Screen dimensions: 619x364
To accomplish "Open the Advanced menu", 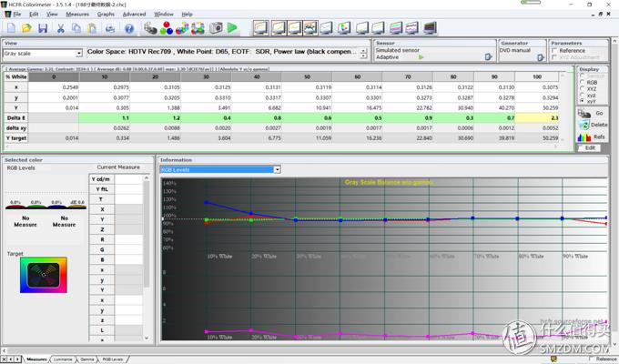I will pyautogui.click(x=134, y=15).
